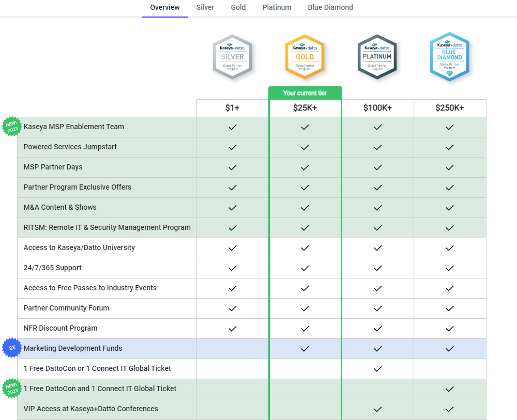The width and height of the screenshot is (517, 420).
Task: Open the Silver tab
Action: click(x=205, y=8)
